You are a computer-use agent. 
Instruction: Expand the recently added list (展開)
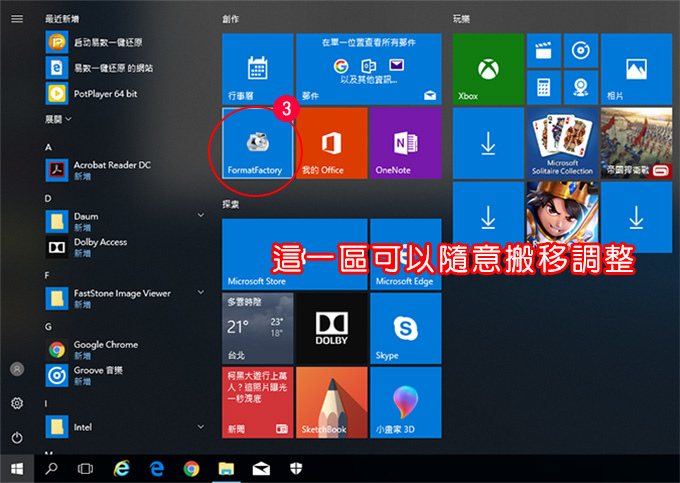pyautogui.click(x=59, y=119)
